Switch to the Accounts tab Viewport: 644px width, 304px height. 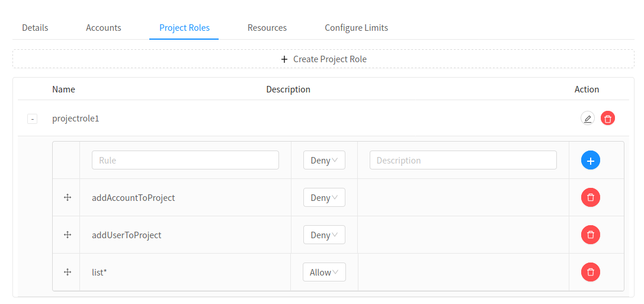coord(104,28)
